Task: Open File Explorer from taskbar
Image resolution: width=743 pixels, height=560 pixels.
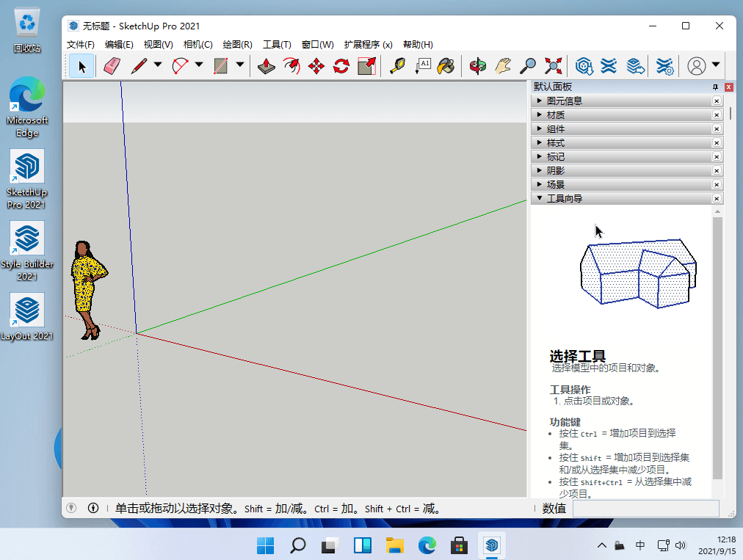Action: click(394, 545)
